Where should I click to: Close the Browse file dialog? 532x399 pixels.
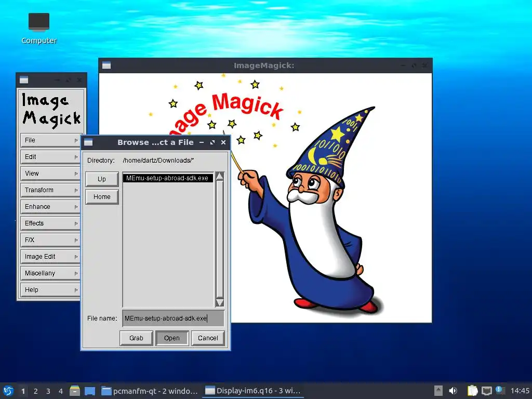click(x=223, y=142)
